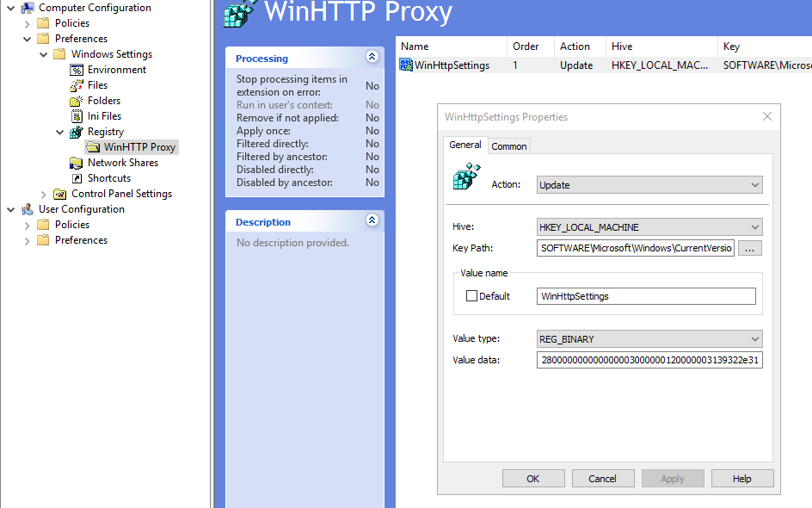Collapse the Computer Configuration tree

10,7
